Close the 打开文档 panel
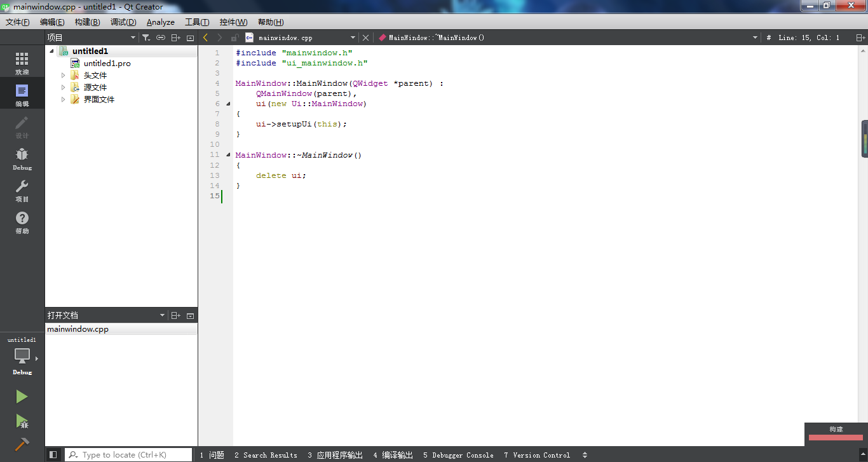Viewport: 868px width, 462px height. [x=190, y=315]
